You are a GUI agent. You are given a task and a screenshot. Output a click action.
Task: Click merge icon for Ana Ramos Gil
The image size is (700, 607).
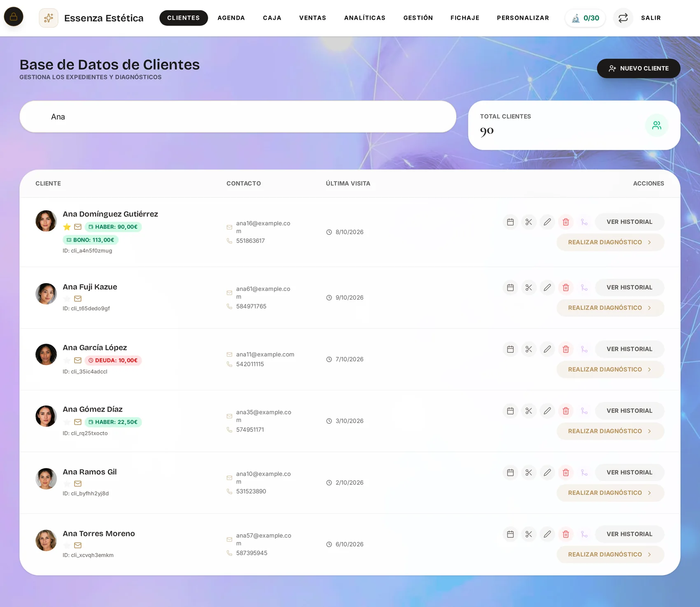(x=584, y=472)
